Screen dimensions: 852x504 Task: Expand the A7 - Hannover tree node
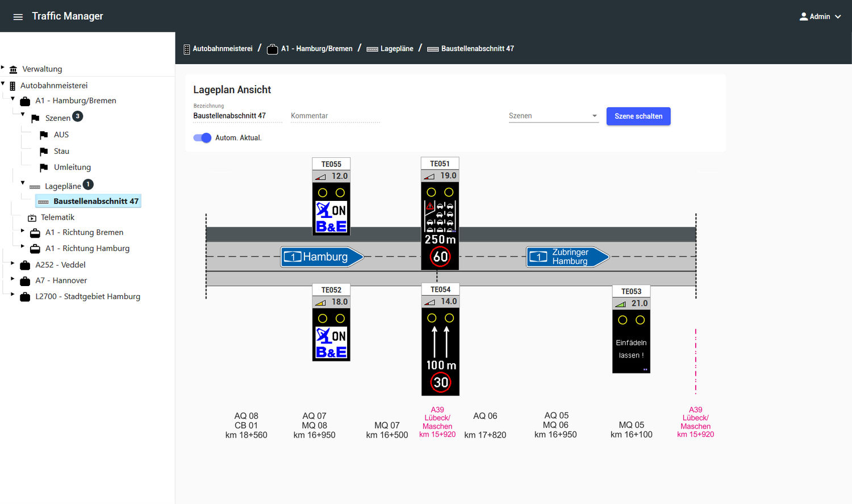click(x=12, y=279)
